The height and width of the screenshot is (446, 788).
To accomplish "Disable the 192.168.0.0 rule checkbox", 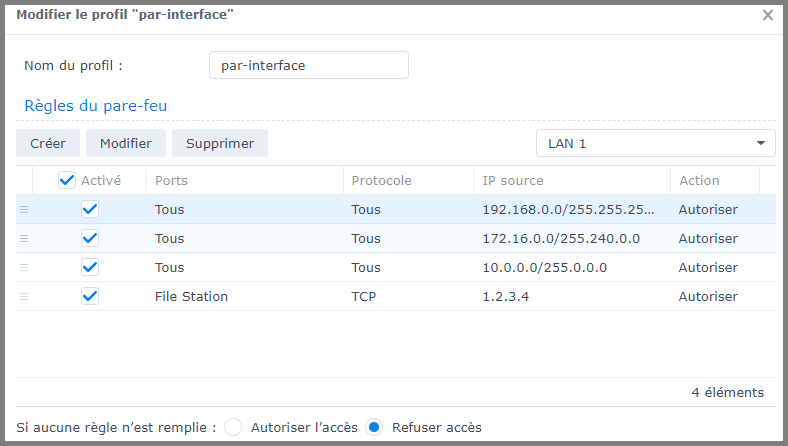I will point(90,210).
